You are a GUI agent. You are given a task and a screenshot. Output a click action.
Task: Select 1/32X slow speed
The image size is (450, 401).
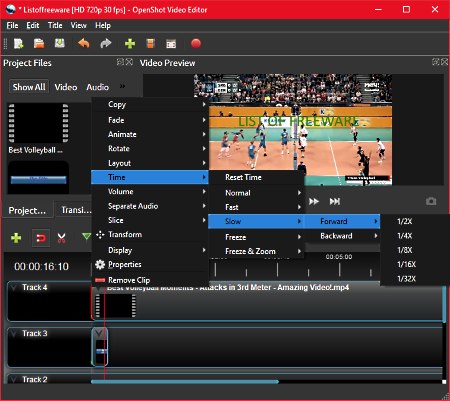pos(415,279)
